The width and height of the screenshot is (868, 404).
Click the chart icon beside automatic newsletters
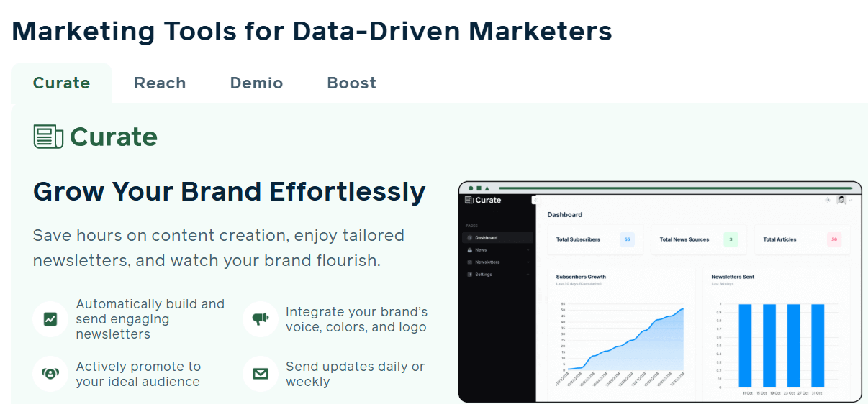(x=50, y=318)
